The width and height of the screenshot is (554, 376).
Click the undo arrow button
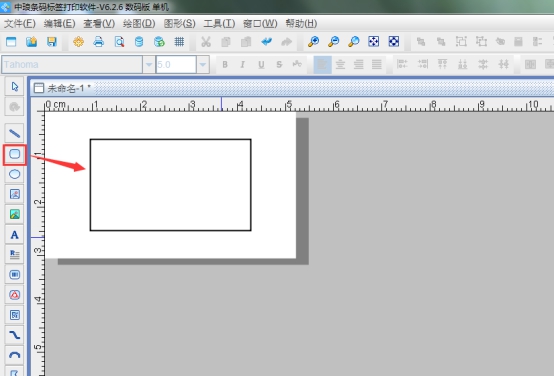click(266, 42)
